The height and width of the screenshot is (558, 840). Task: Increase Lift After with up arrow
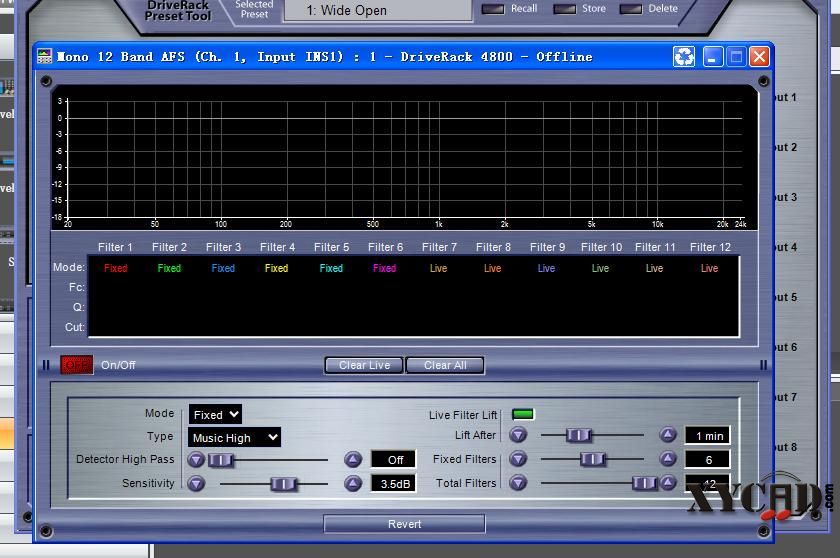click(668, 435)
